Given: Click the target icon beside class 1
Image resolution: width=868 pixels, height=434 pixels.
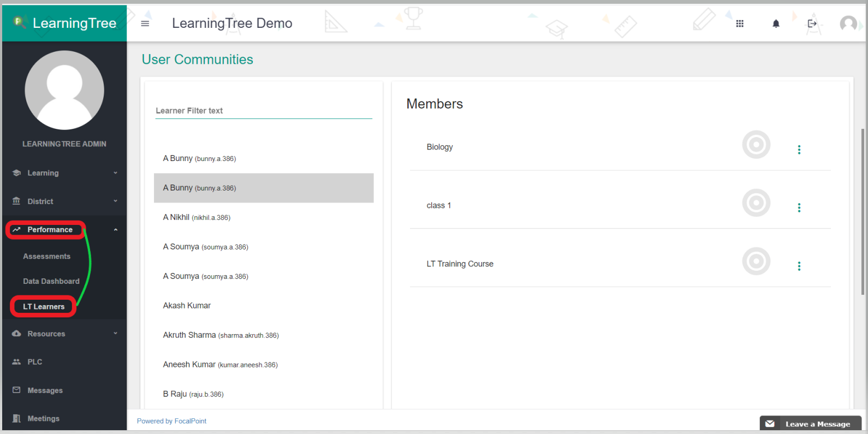Looking at the screenshot, I should tap(756, 203).
